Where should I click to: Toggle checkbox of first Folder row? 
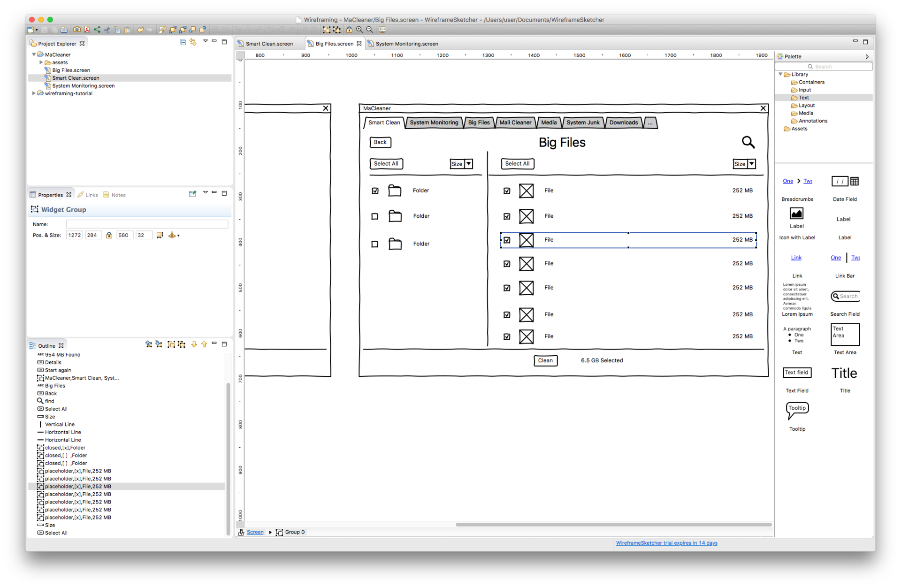pos(375,191)
